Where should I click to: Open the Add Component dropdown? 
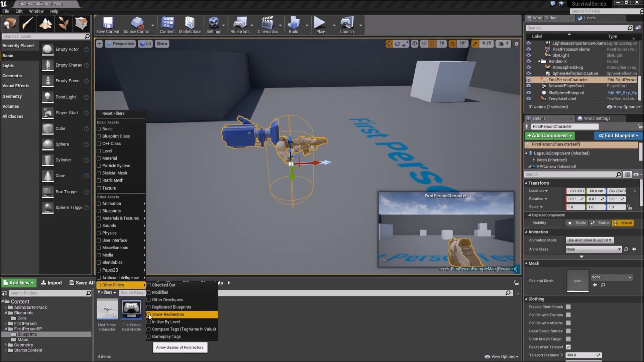pyautogui.click(x=549, y=136)
